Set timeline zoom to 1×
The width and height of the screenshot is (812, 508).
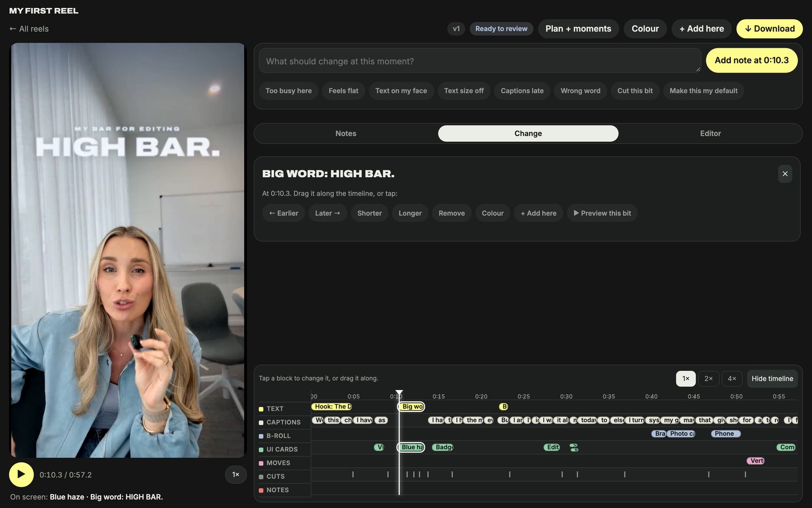686,379
